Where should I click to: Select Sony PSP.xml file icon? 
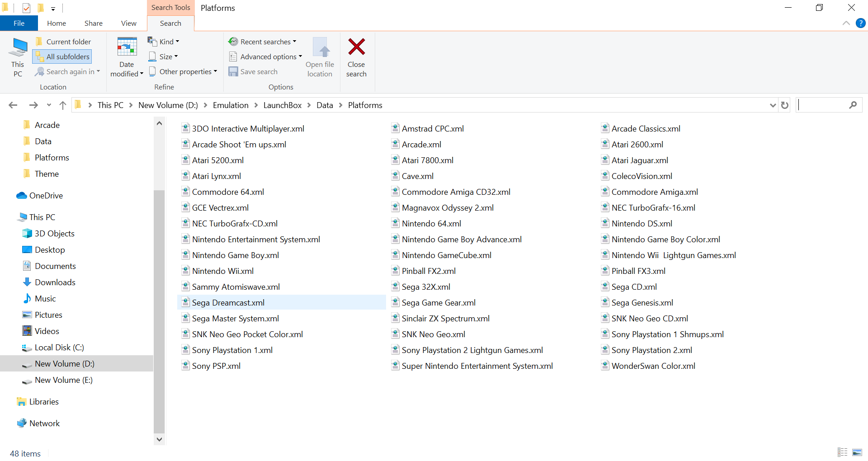185,366
